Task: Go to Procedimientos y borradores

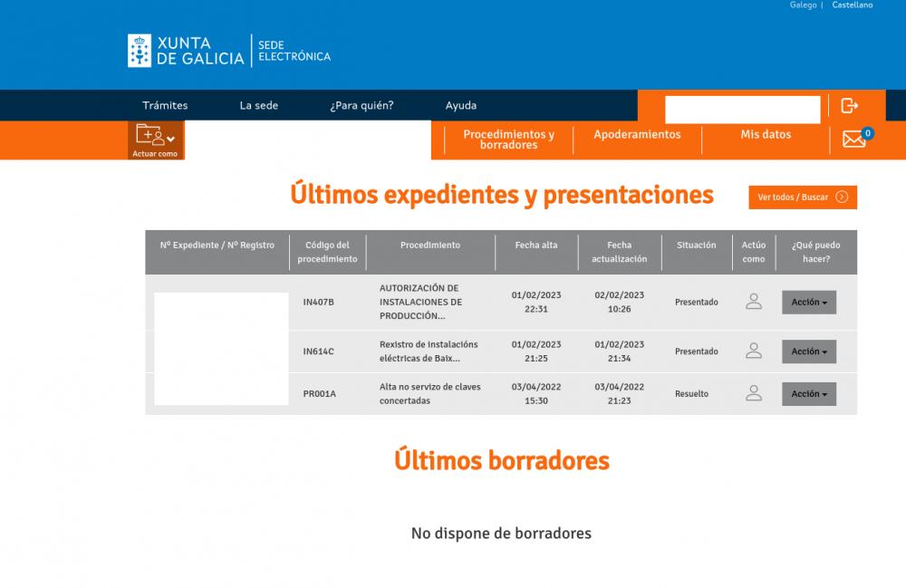Action: pyautogui.click(x=508, y=140)
